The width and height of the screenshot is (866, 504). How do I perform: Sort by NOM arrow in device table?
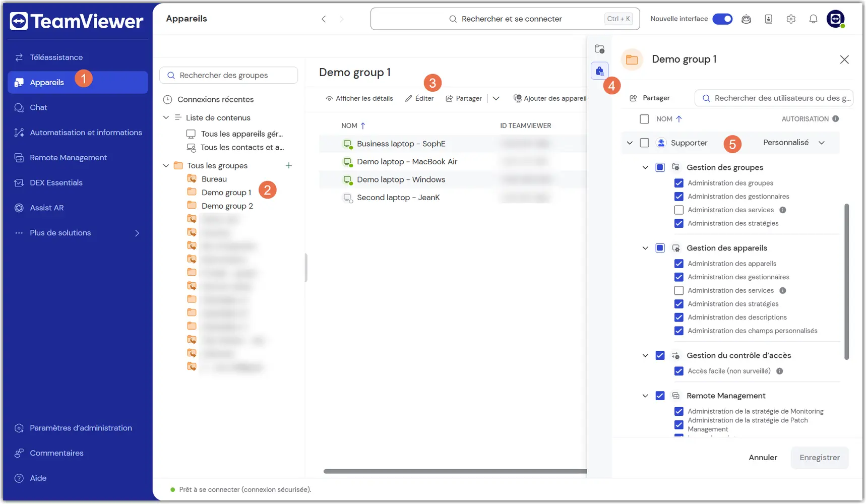click(x=363, y=126)
